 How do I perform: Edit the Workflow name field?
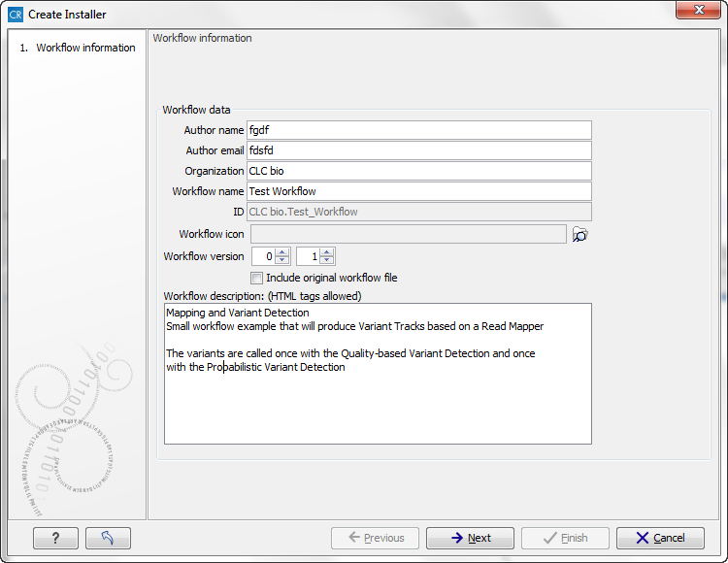[419, 191]
